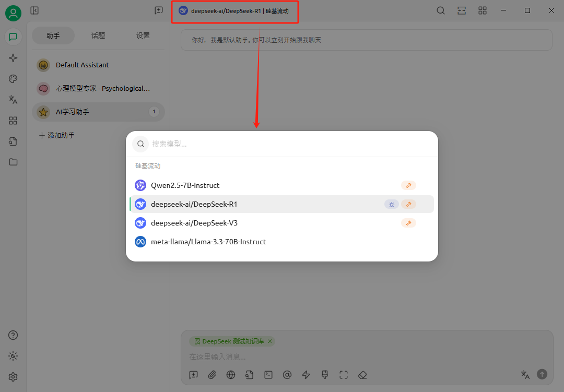This screenshot has height=392, width=564.
Task: Collapse the assistant sidebar panel
Action: point(34,10)
